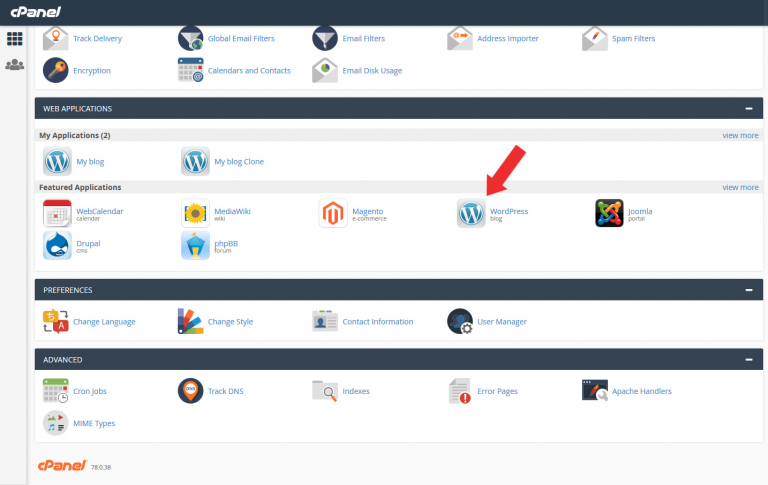Click view more for Featured Applications
Image resolution: width=768 pixels, height=485 pixels.
tap(740, 187)
